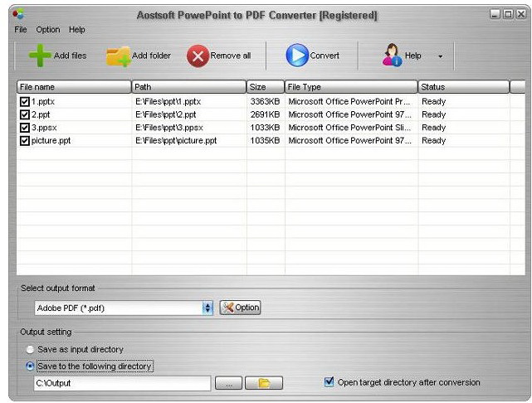Select Save to the following directory radio
Image resolution: width=532 pixels, height=403 pixels.
[x=30, y=366]
